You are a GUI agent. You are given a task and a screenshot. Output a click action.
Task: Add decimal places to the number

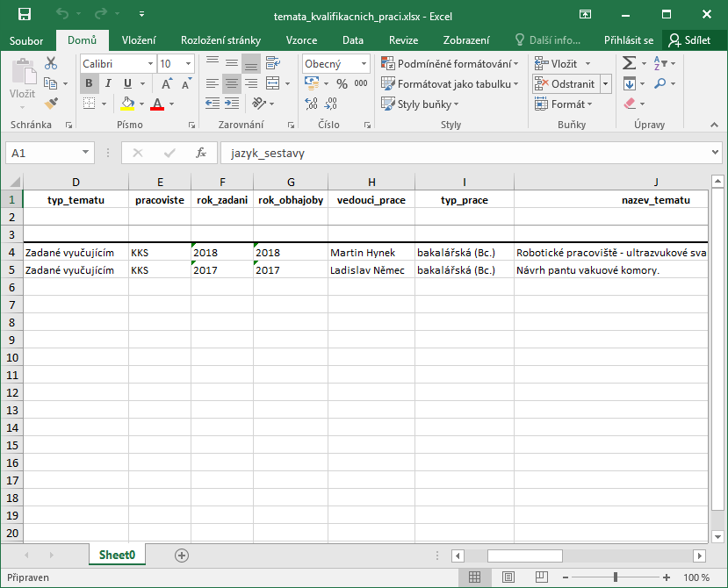311,104
